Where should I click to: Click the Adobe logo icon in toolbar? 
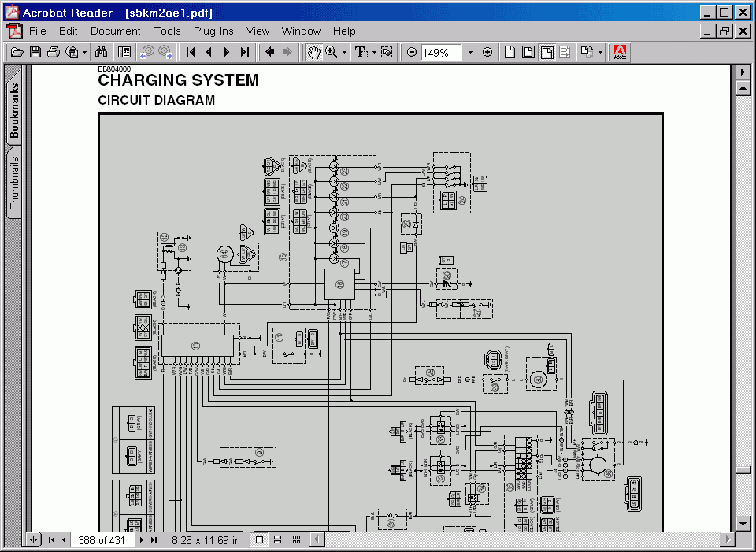620,52
